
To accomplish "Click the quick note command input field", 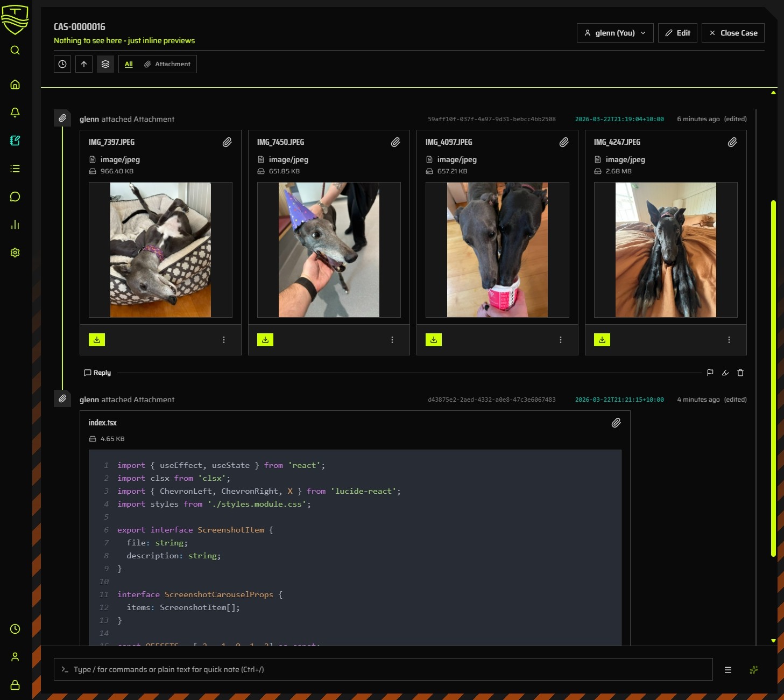I will click(377, 669).
